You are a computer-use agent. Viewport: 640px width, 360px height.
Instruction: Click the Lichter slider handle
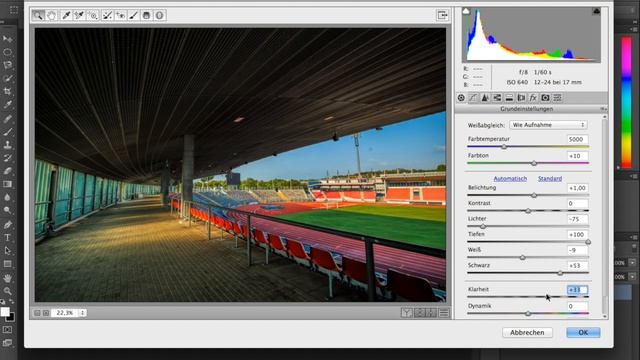[483, 227]
